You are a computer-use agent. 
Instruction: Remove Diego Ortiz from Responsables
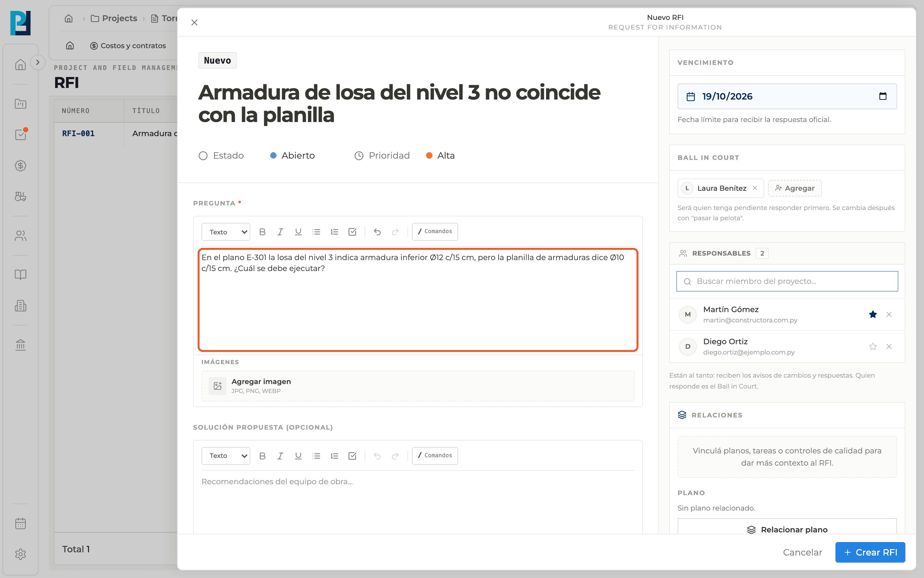pos(889,346)
